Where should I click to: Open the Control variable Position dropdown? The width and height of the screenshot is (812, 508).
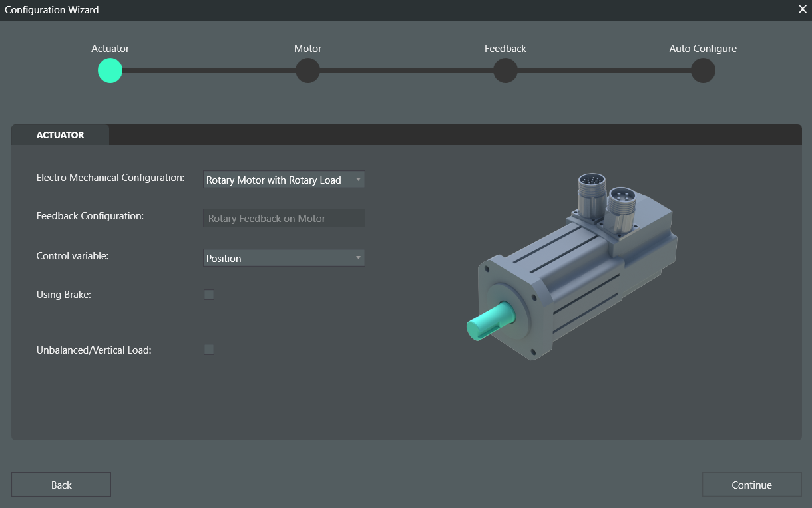tap(284, 258)
